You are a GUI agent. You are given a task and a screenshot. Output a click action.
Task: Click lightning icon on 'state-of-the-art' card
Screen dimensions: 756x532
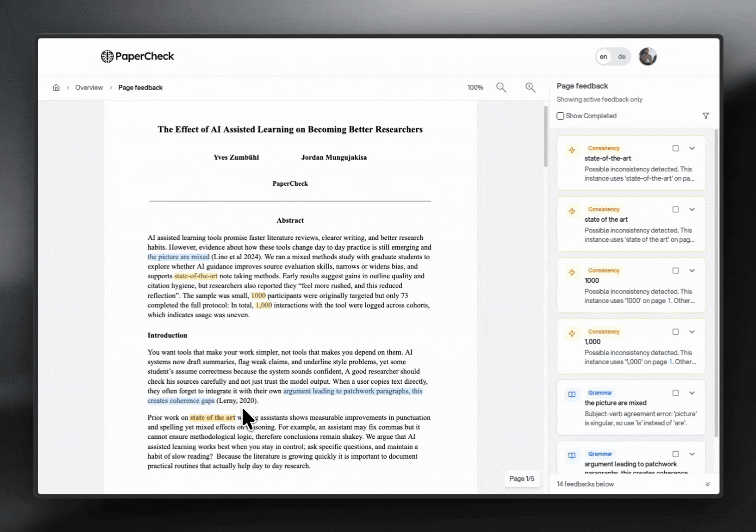pos(572,150)
